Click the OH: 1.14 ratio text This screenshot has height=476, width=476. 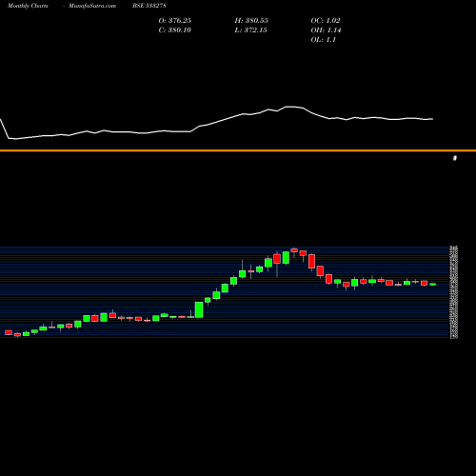tap(326, 30)
